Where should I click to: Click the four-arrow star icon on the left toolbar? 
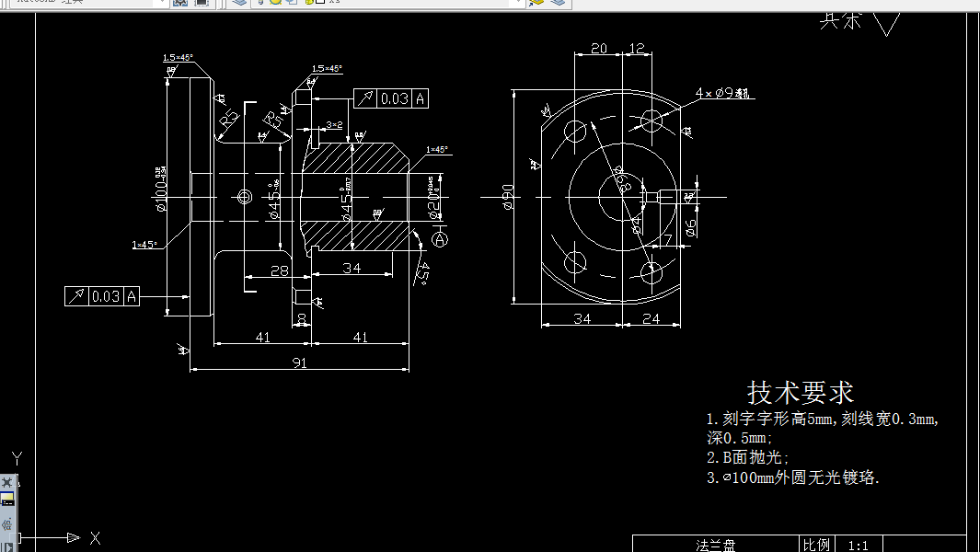pos(7,481)
